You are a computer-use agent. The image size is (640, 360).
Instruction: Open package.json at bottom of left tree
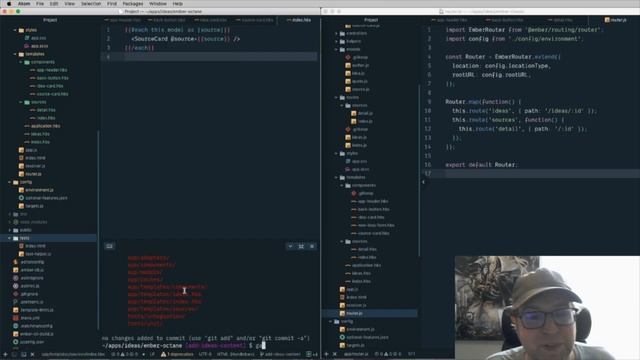click(31, 342)
